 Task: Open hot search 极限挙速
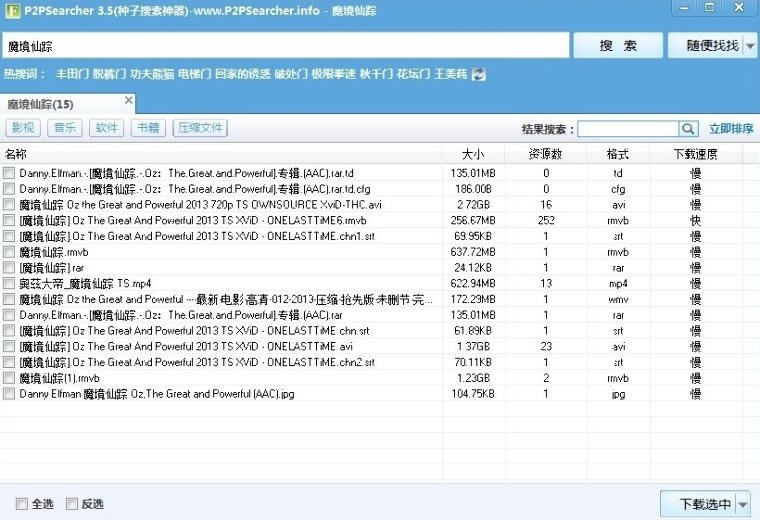tap(333, 74)
